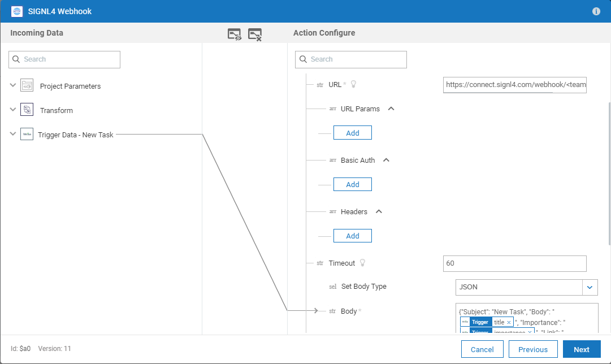Click the Basic Auth field label
Screen dimensions: 611x364
pyautogui.click(x=358, y=160)
